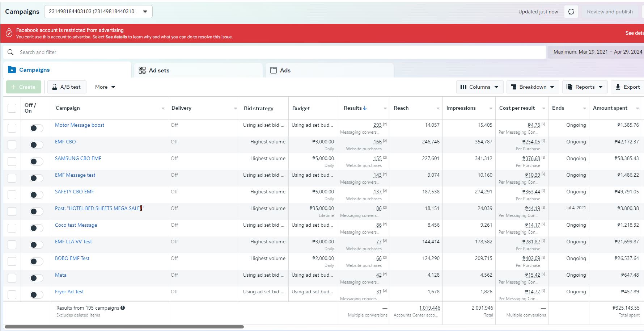Toggle the Motor Message boost campaign switch

(36, 128)
